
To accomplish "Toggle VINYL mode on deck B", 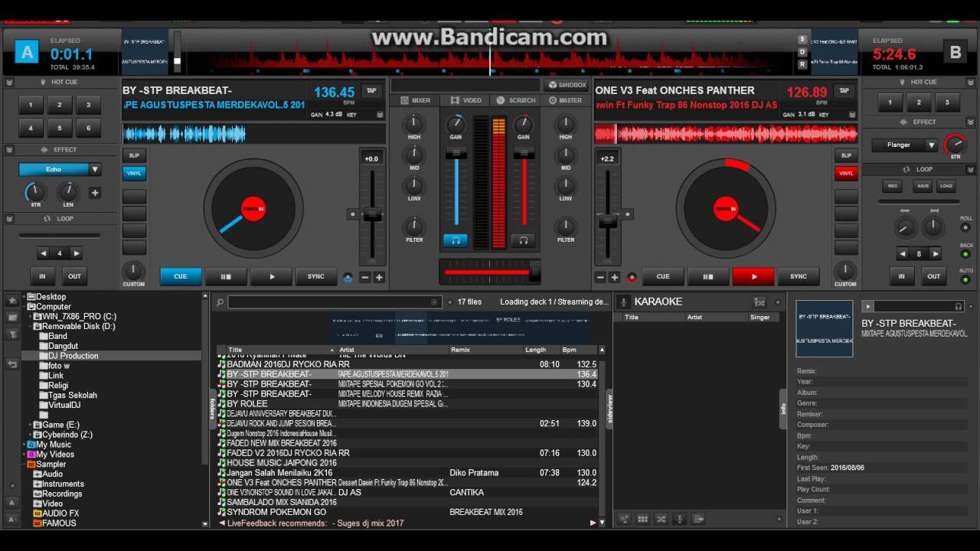I will tap(846, 174).
